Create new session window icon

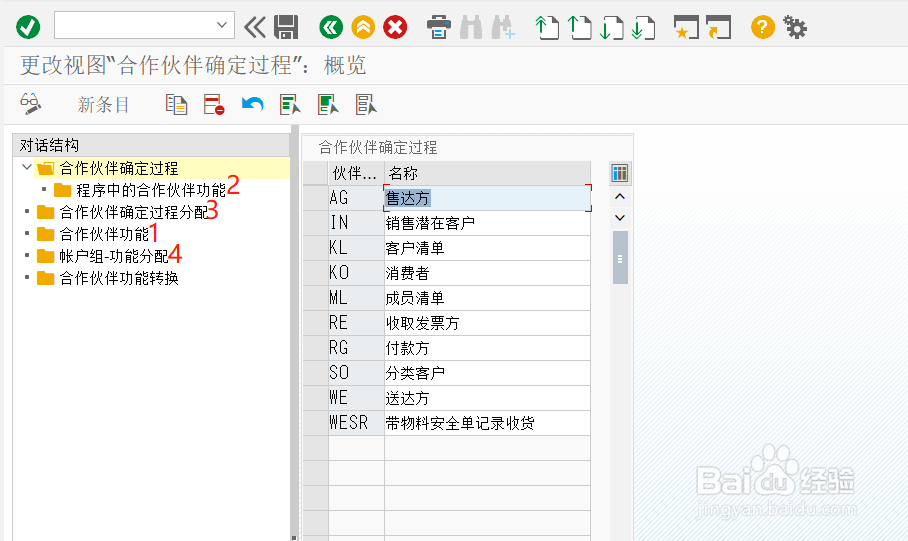coord(686,27)
